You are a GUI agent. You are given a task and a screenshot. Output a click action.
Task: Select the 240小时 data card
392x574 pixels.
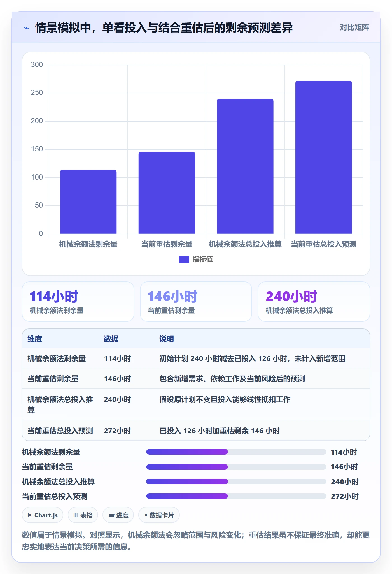point(314,302)
